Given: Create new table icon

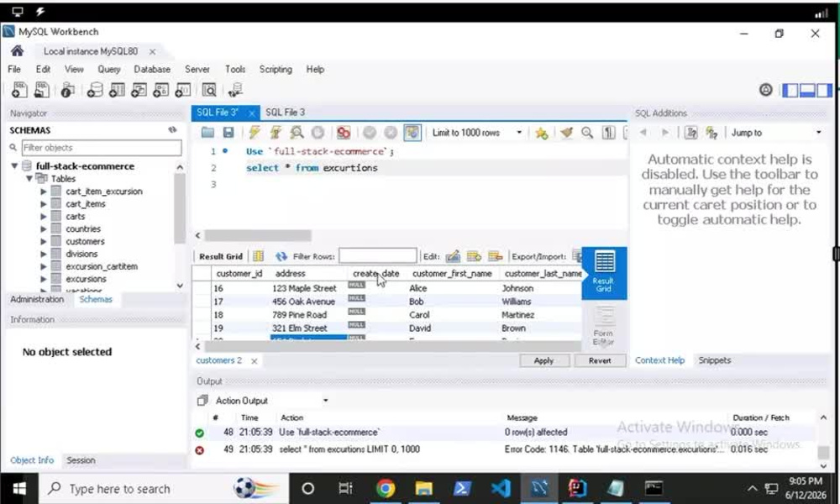Looking at the screenshot, I should pos(117,90).
